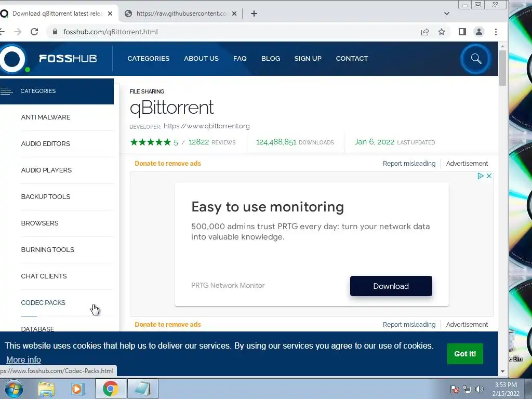Click the network tray icon
532x399 pixels.
pyautogui.click(x=467, y=389)
